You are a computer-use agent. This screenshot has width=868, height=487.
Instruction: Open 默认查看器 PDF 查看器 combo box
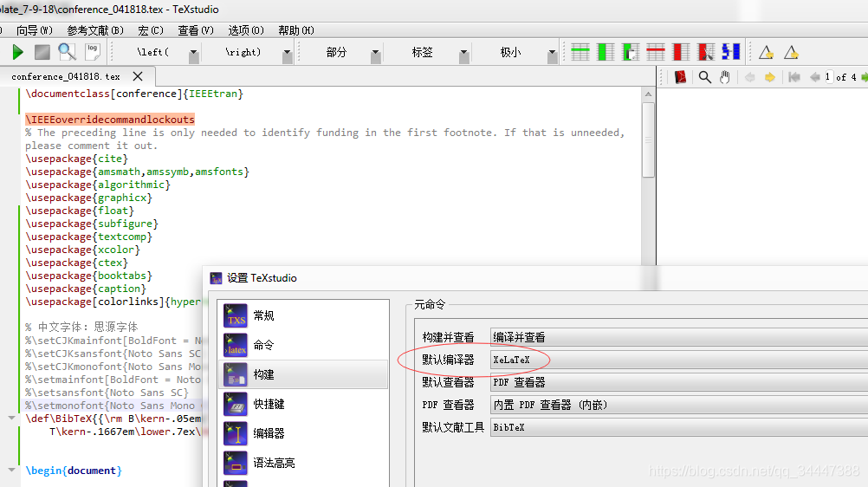pos(678,382)
